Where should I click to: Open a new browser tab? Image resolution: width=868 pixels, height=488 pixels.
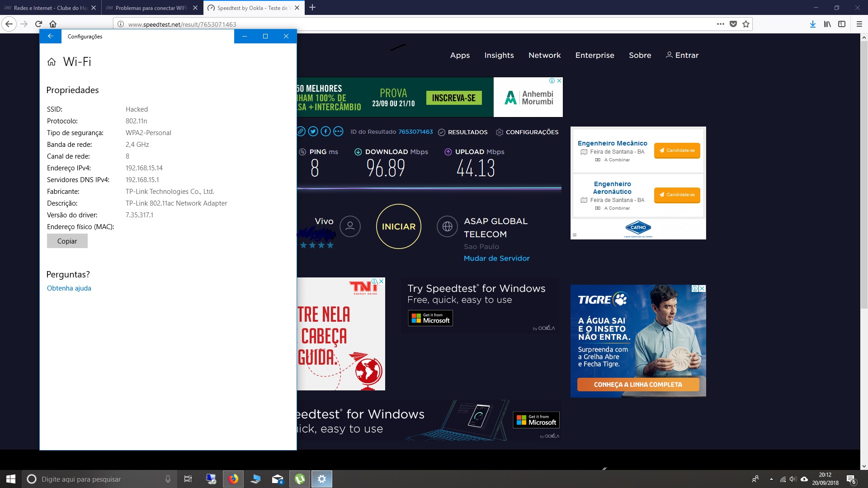click(312, 7)
